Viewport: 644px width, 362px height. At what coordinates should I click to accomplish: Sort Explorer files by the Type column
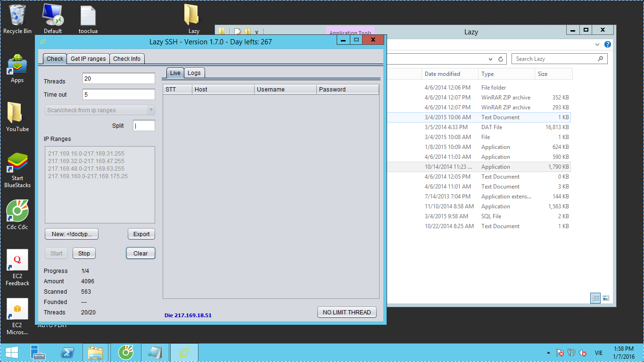point(507,74)
